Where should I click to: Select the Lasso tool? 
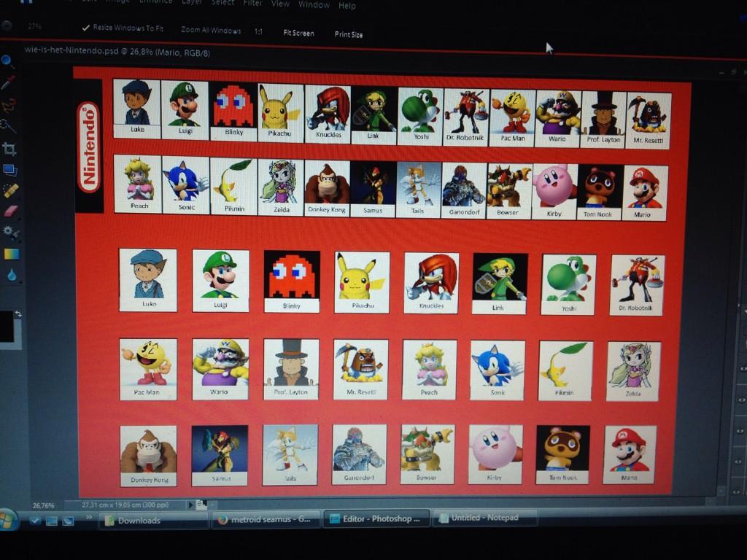tap(9, 104)
